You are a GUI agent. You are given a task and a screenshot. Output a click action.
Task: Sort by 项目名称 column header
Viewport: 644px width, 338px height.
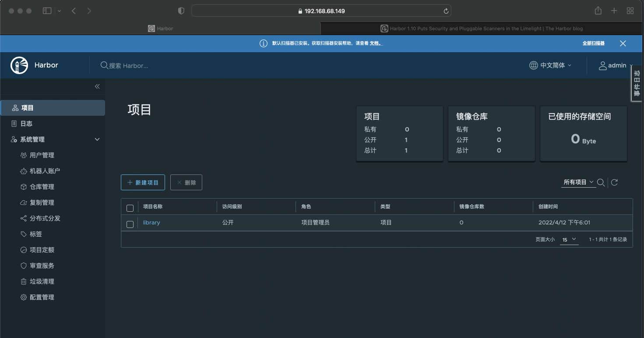pyautogui.click(x=153, y=206)
